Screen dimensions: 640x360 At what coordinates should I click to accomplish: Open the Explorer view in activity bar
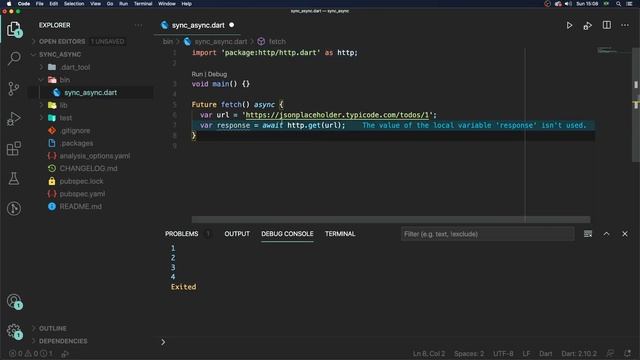click(x=14, y=29)
